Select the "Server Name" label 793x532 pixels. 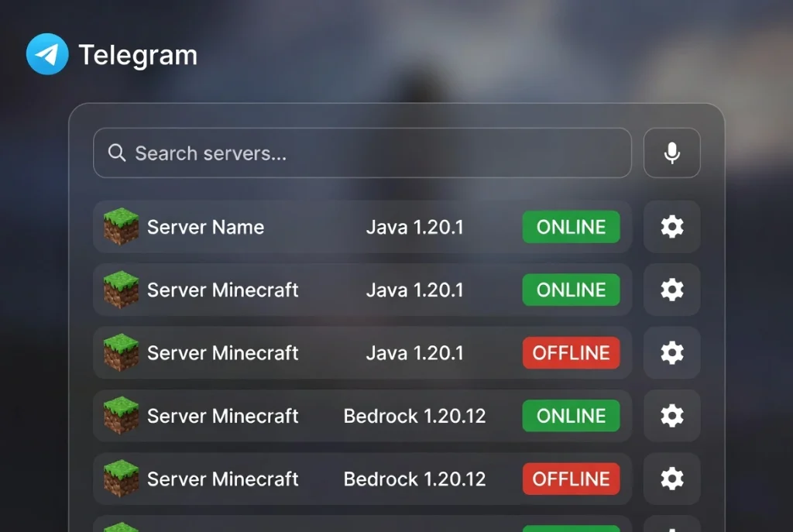tap(205, 227)
